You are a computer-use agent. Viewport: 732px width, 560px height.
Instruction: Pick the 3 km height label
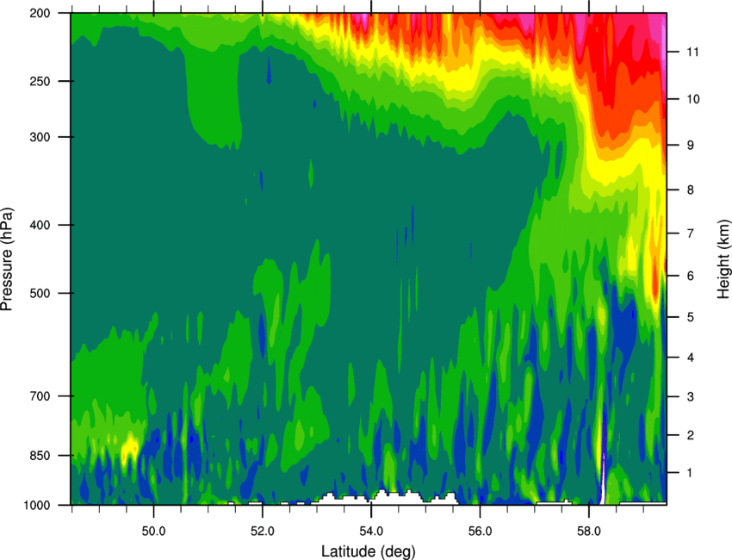(x=690, y=396)
